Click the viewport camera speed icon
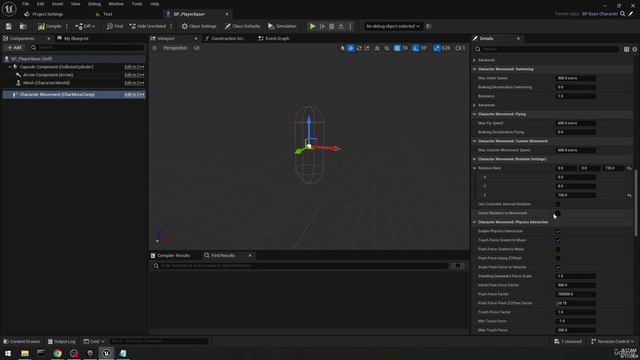This screenshot has width=640, height=360. (x=460, y=48)
